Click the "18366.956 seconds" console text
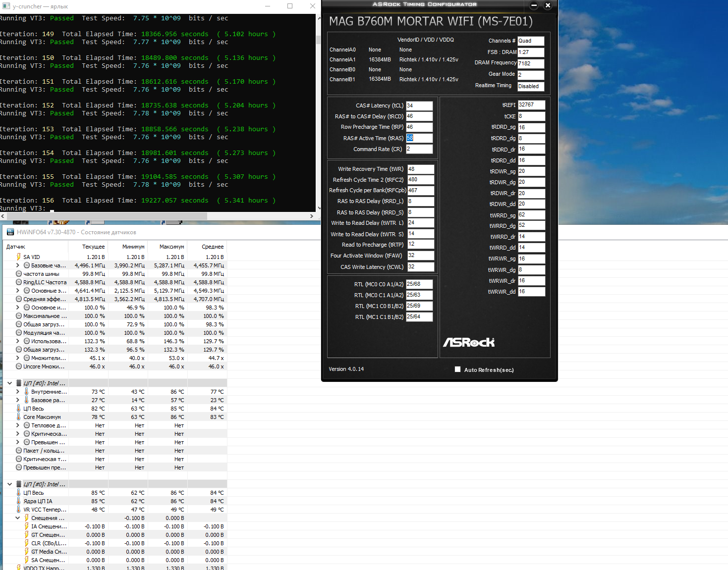Viewport: 728px width, 570px height. click(x=175, y=34)
